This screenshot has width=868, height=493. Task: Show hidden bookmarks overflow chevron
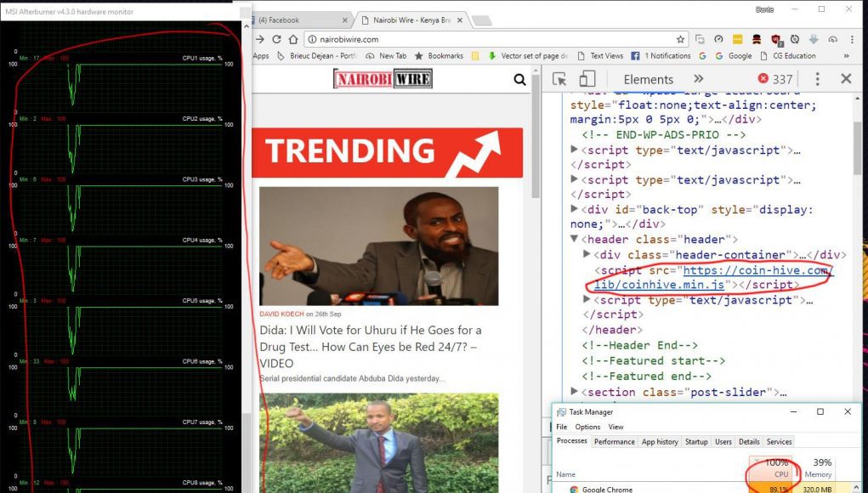[847, 56]
